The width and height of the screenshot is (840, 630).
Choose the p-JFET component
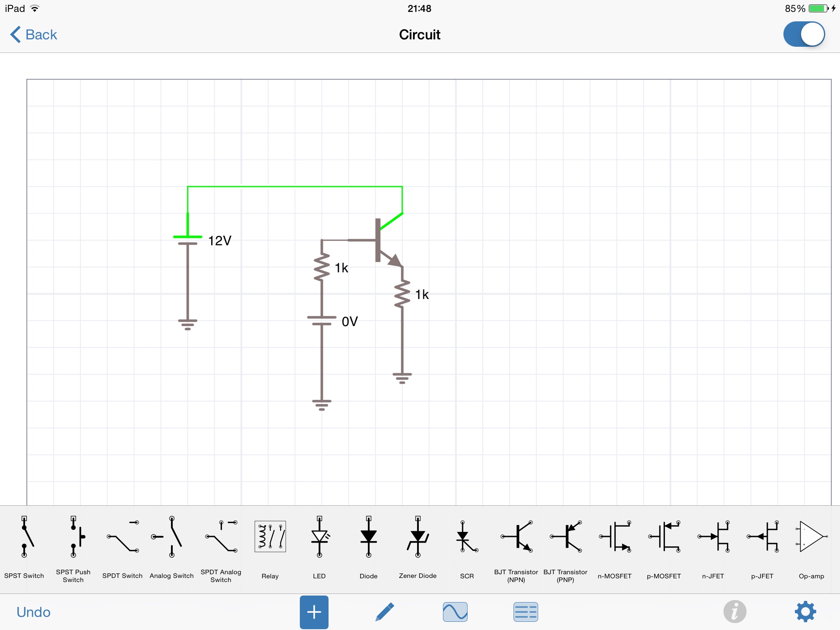[x=762, y=536]
